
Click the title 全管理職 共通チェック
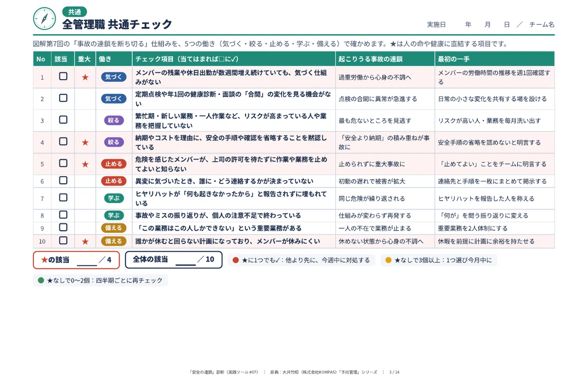(117, 24)
